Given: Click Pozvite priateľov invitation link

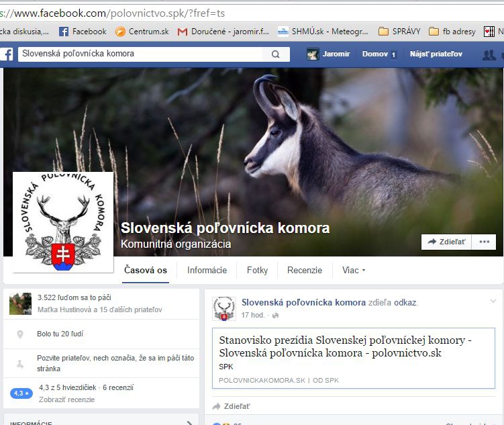Looking at the screenshot, I should pos(115,363).
